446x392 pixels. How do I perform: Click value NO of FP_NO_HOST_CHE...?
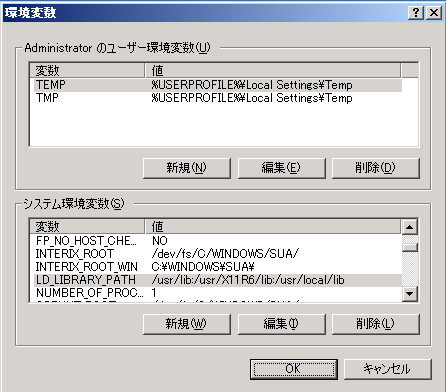pos(160,241)
